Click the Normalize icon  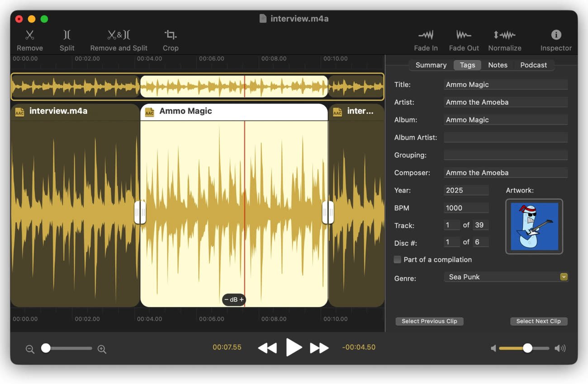tap(504, 35)
